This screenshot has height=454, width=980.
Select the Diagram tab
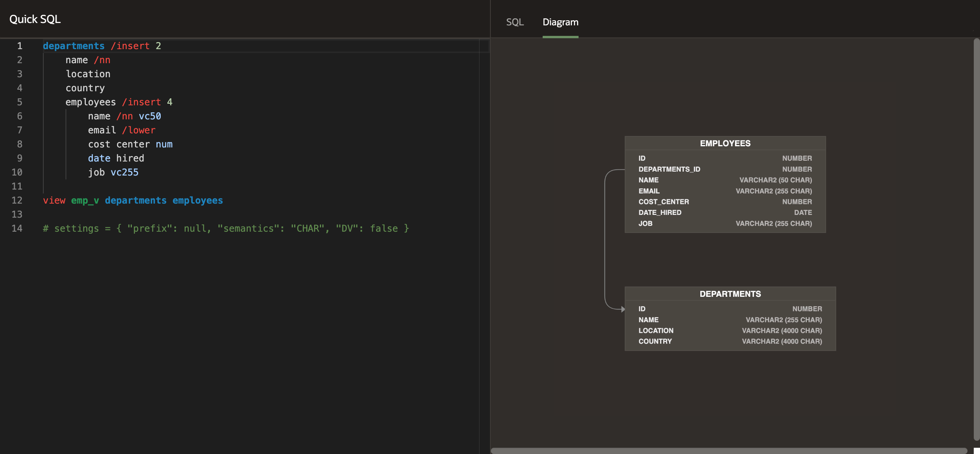pyautogui.click(x=560, y=22)
